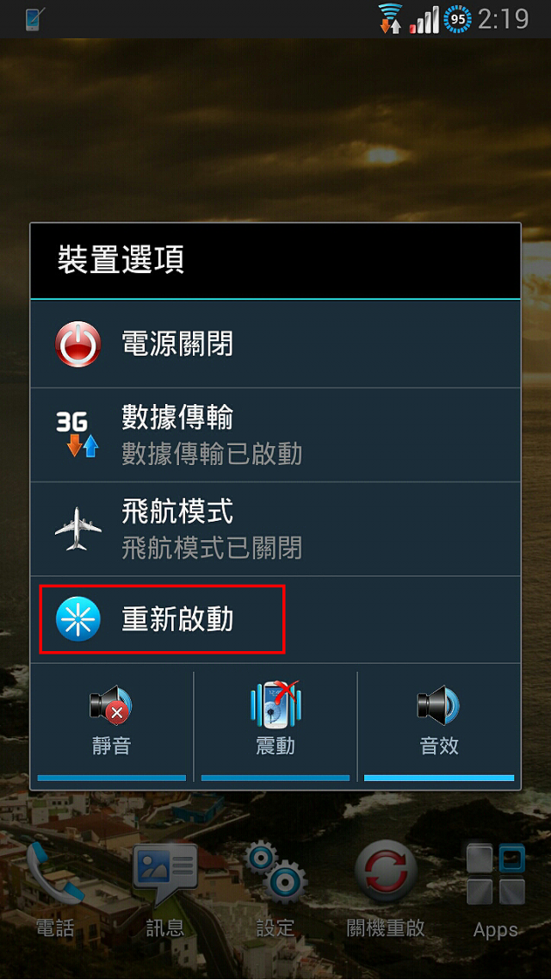Switch to 靜音 silent mode

click(x=112, y=725)
